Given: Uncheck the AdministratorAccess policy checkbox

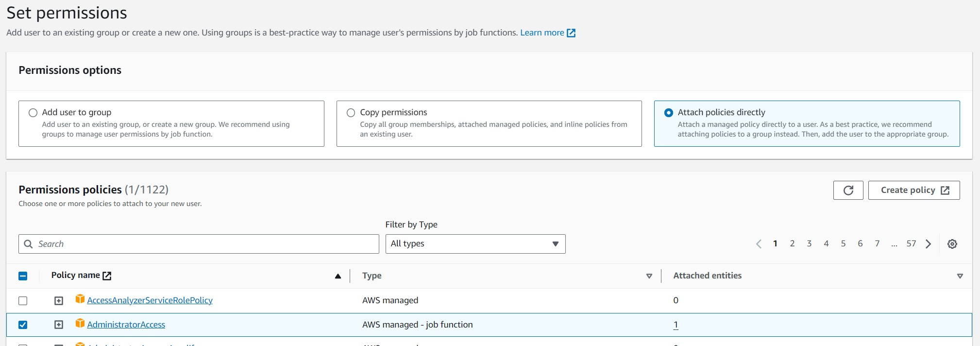Looking at the screenshot, I should (x=23, y=325).
